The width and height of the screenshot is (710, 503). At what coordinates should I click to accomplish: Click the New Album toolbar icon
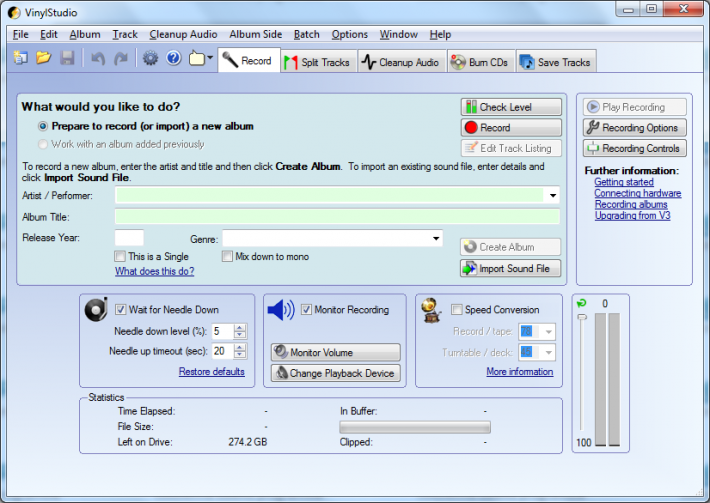point(20,58)
